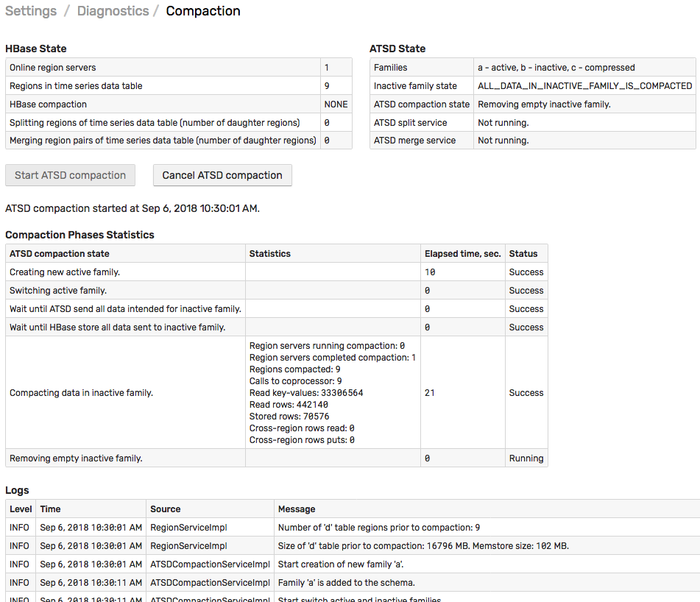Select ALL_DATA_IN_INACTIVE_FAMILY_IS_COMPACTED value
700x602 pixels.
click(585, 85)
